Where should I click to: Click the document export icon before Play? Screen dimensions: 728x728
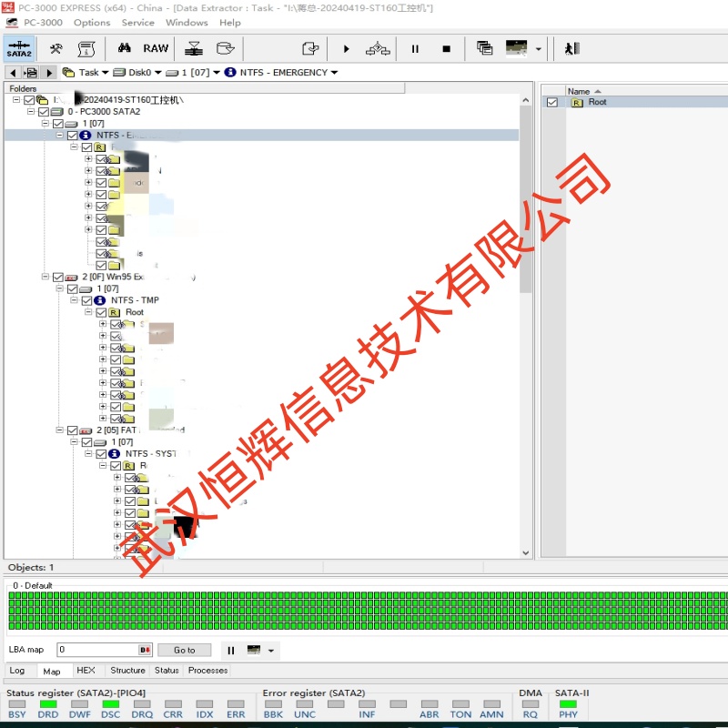pyautogui.click(x=310, y=48)
